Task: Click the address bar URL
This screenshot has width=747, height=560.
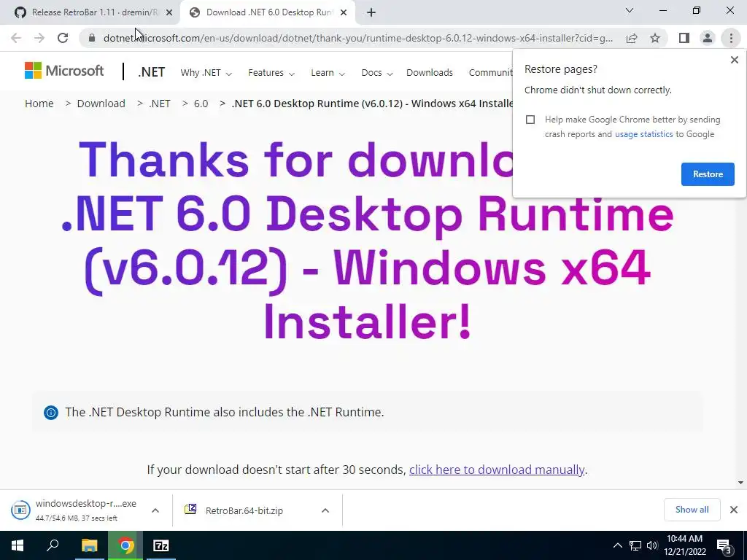Action: pyautogui.click(x=358, y=38)
